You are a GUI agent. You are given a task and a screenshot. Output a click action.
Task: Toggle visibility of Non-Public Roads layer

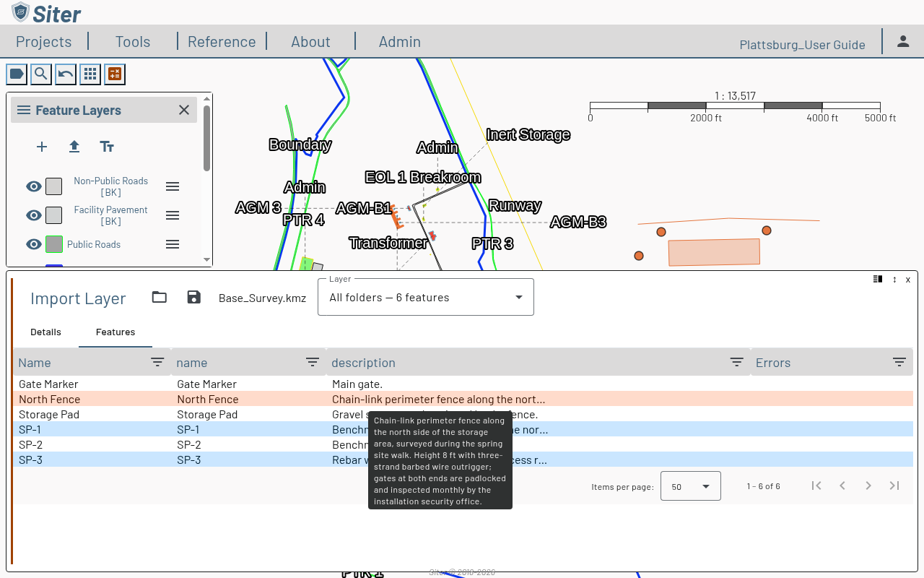click(34, 186)
